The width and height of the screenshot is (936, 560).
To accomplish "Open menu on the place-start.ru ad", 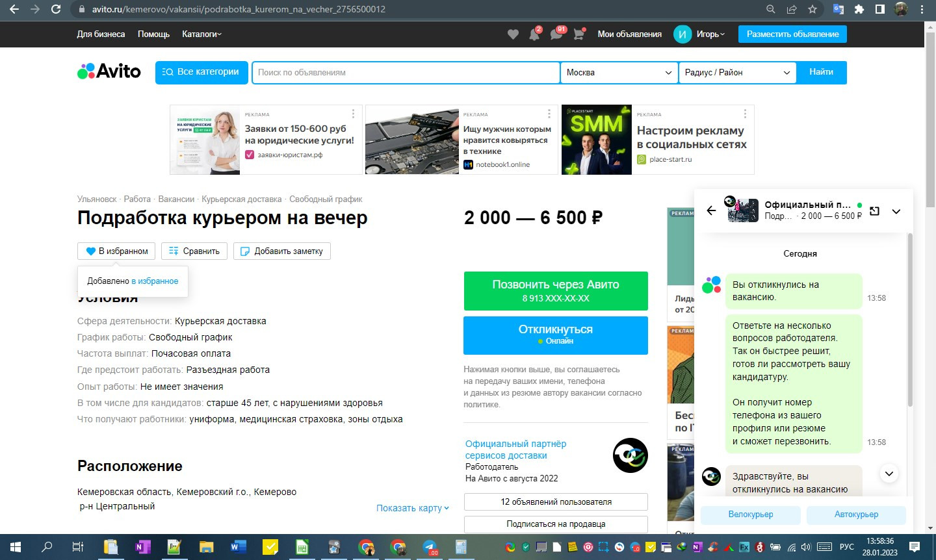I will 745,114.
